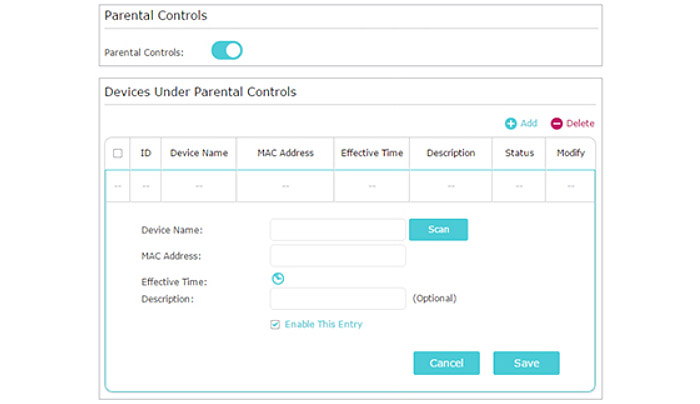
Task: Uncheck the Enable This Entry checkbox
Action: [275, 325]
